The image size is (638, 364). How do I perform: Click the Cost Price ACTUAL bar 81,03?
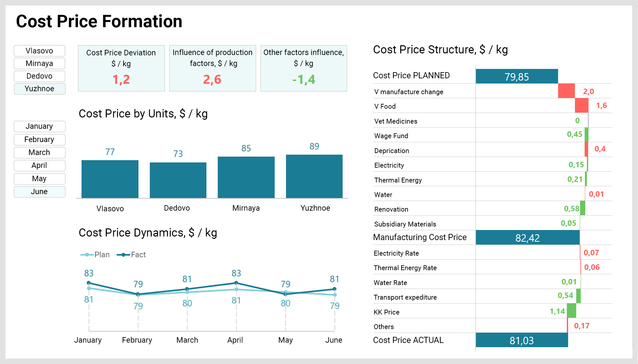pos(522,340)
